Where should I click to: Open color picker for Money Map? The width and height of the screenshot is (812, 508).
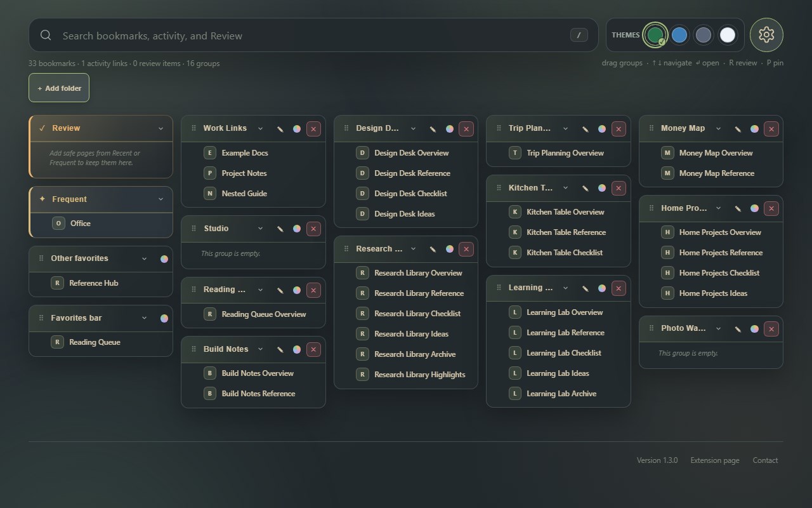point(754,129)
